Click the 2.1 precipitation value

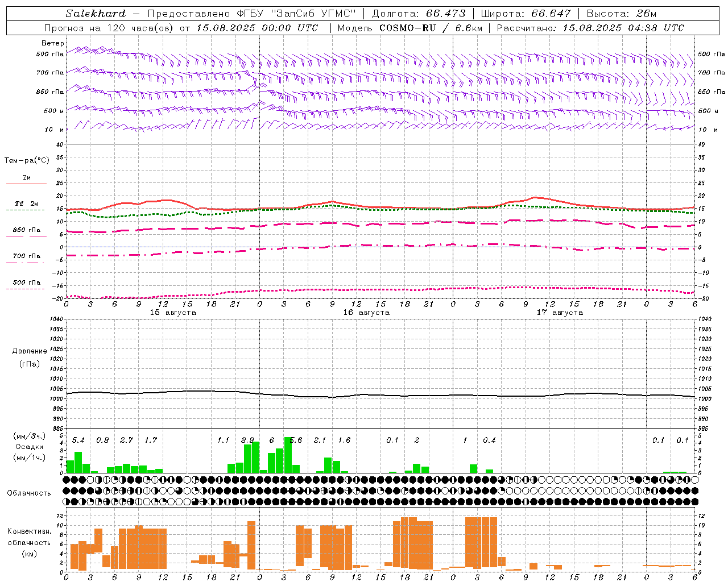(320, 440)
